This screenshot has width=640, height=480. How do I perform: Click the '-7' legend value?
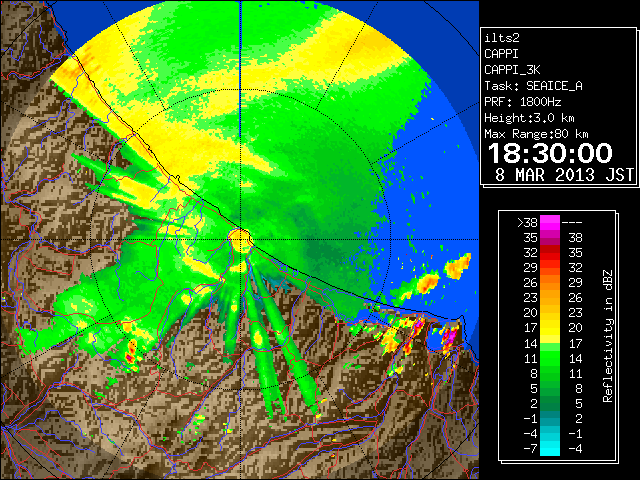[530, 448]
